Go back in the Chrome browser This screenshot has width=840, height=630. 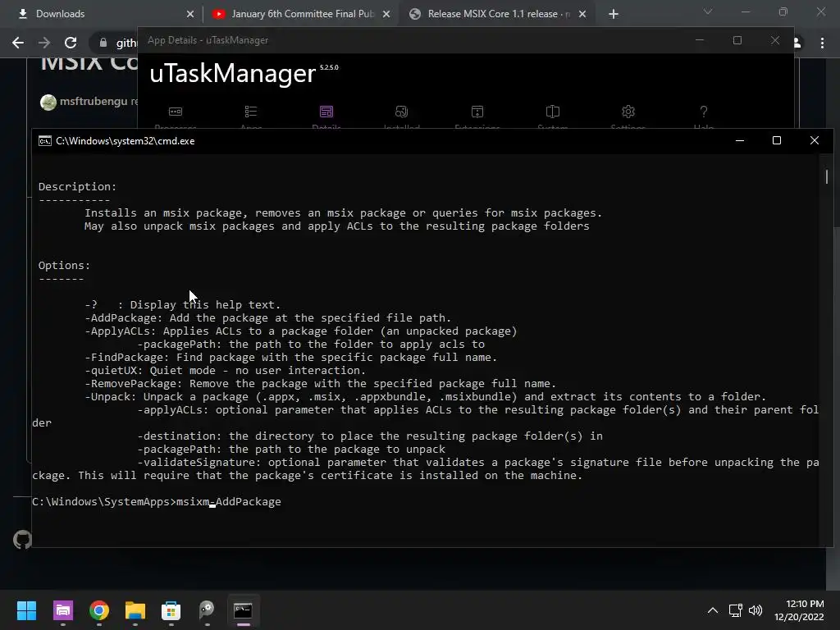(x=18, y=43)
